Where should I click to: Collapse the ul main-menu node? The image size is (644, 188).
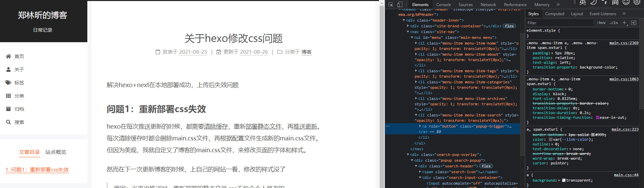click(x=412, y=37)
